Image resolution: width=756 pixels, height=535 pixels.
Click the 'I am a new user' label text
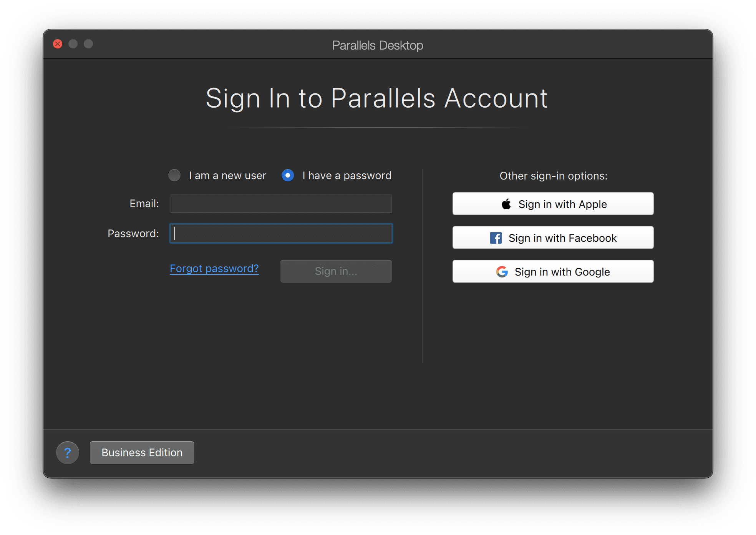click(227, 176)
